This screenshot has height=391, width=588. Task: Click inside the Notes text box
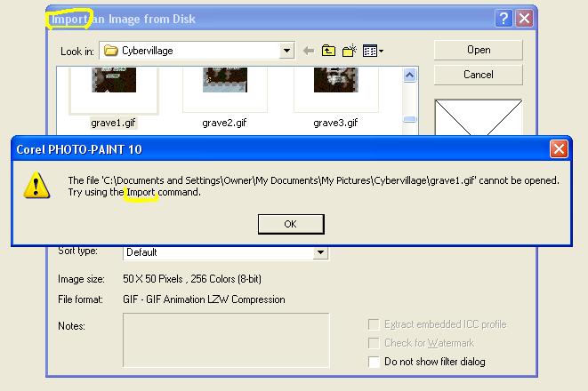coord(225,339)
